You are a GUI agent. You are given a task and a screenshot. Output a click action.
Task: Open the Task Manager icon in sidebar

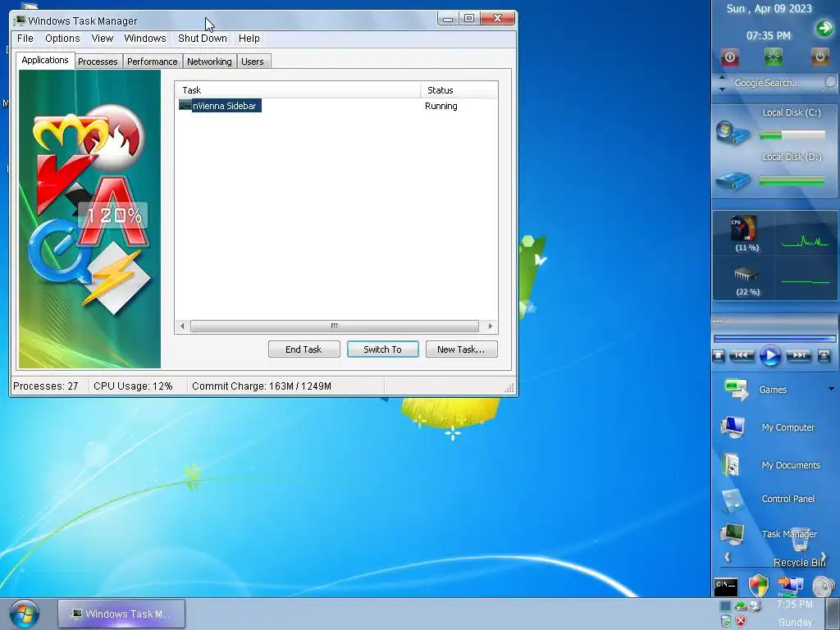(733, 534)
